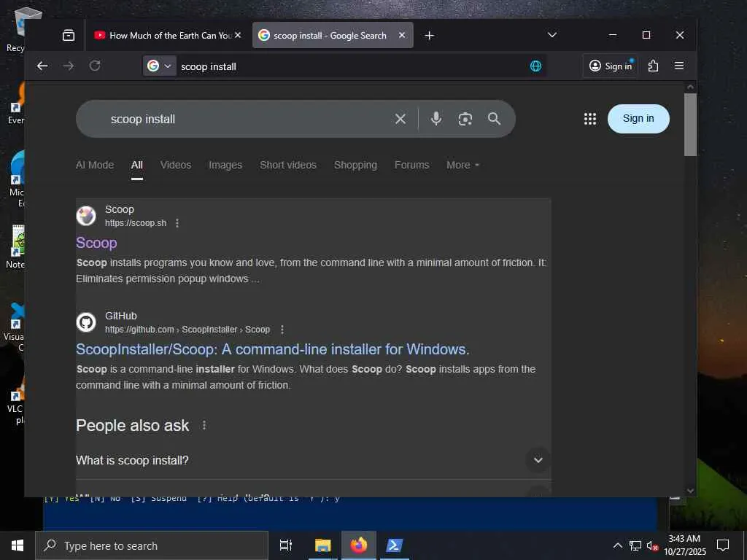The width and height of the screenshot is (747, 560).
Task: Open search by image camera icon
Action: (465, 119)
